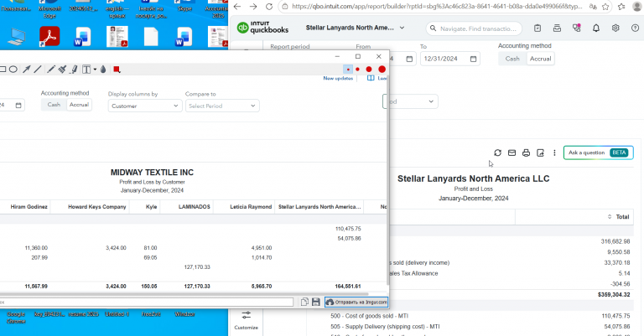This screenshot has width=644, height=336.
Task: Open the FreeZvit desktop shortcut
Action: (151, 314)
